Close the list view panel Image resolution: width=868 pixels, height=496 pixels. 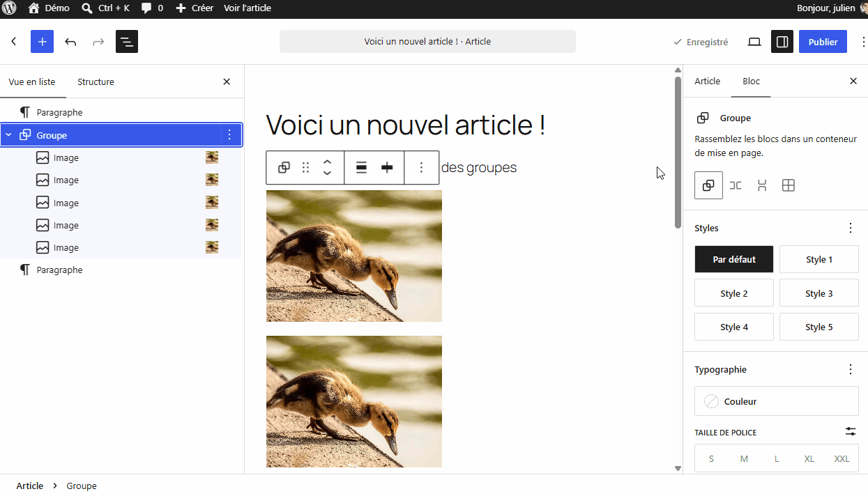(x=227, y=82)
